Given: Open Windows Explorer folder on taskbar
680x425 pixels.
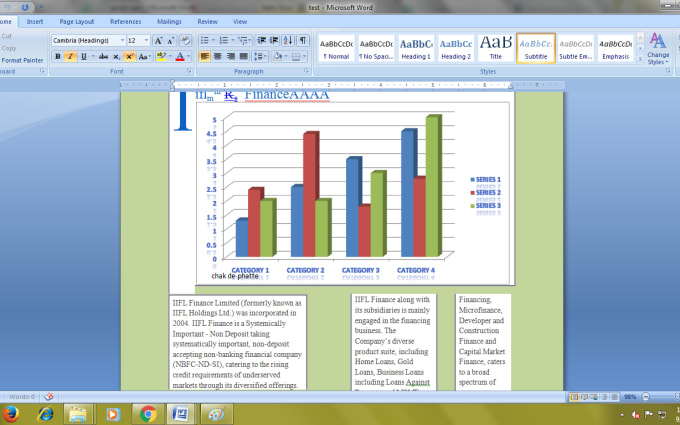Looking at the screenshot, I should click(x=78, y=414).
